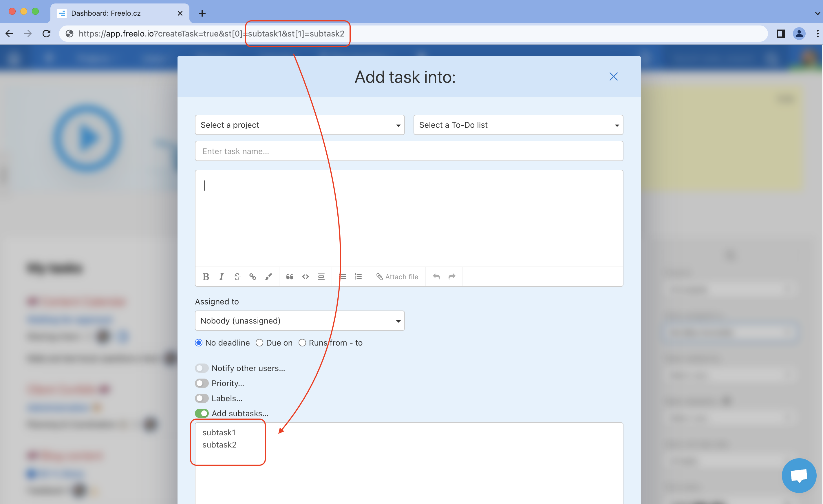The height and width of the screenshot is (504, 823).
Task: Open the Select a project dropdown
Action: tap(299, 125)
